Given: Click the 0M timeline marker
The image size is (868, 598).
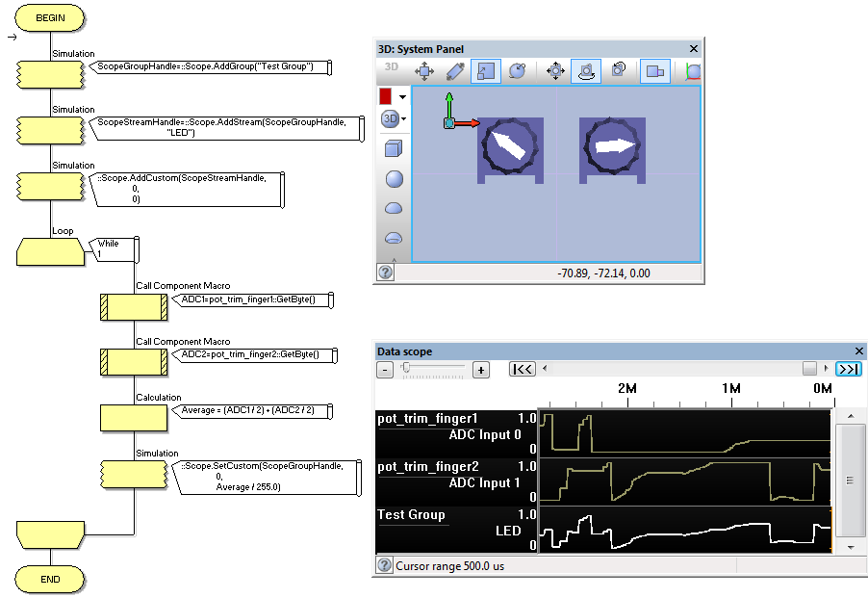Looking at the screenshot, I should (x=823, y=388).
